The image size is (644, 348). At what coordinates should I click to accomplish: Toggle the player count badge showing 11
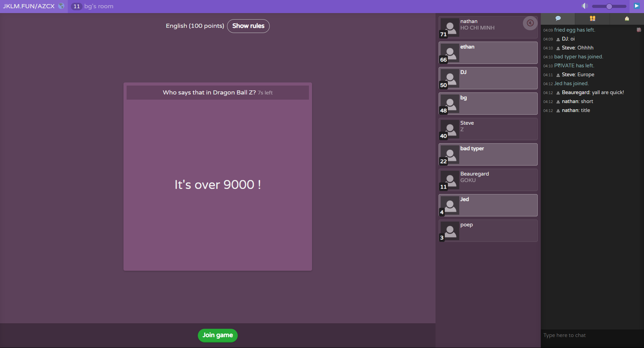tap(76, 6)
